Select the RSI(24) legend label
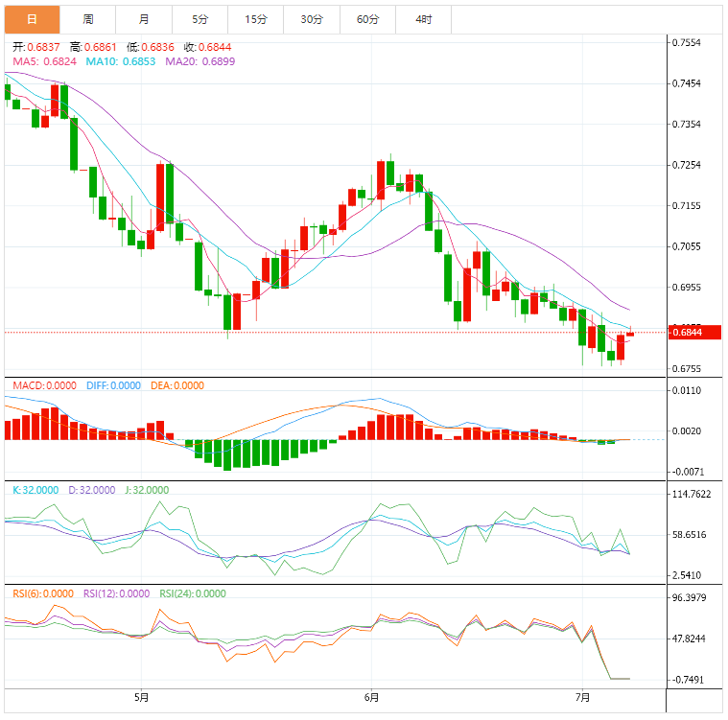 point(193,593)
